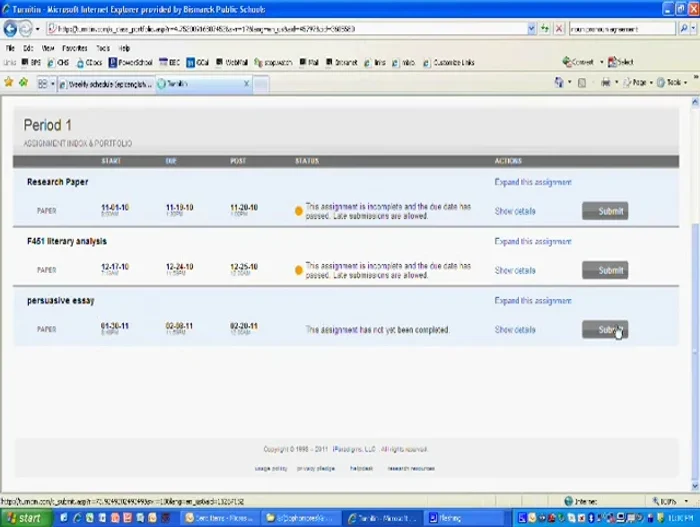Open the Page dropdown menu
The image size is (700, 527).
click(639, 84)
